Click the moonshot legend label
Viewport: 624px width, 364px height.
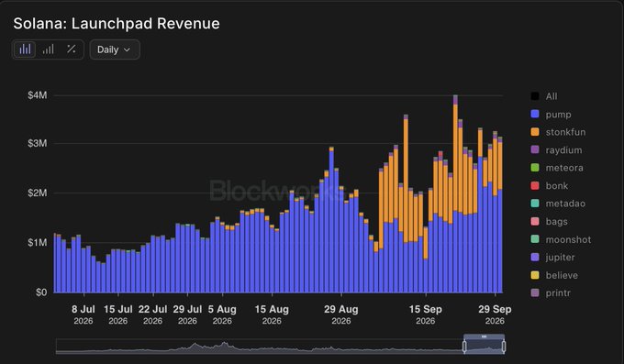coord(568,239)
